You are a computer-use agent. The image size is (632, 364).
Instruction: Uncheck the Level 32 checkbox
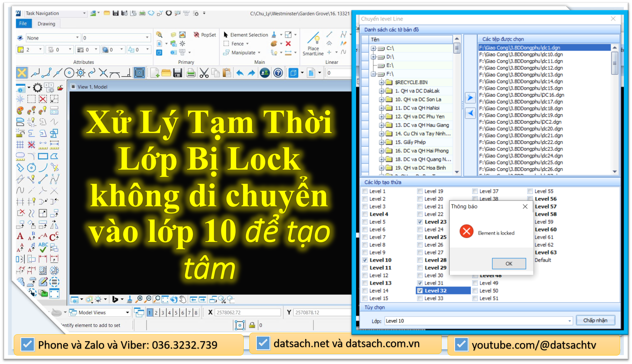[x=420, y=290]
